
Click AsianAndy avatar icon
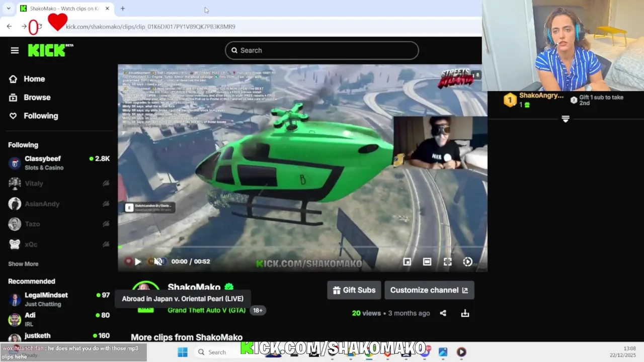(x=15, y=204)
